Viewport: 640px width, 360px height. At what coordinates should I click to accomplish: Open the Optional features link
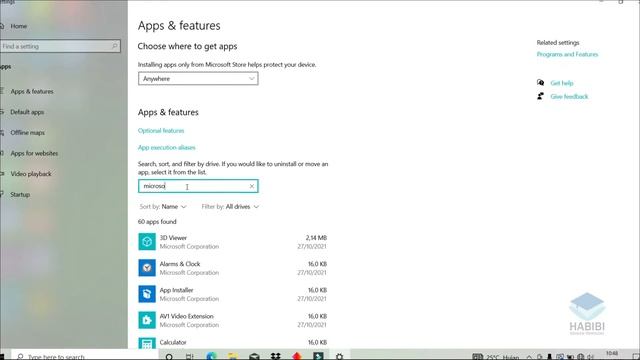click(161, 131)
